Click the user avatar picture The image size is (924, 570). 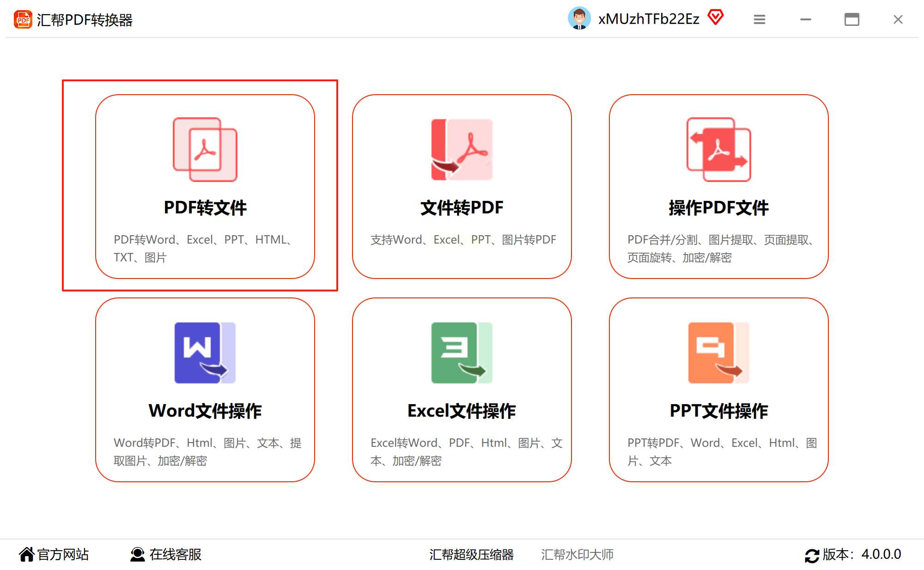point(579,18)
